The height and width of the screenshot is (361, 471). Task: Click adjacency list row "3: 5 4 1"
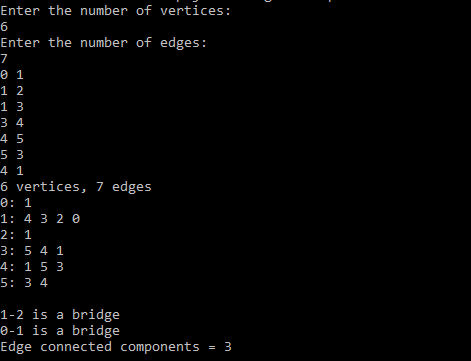point(32,251)
